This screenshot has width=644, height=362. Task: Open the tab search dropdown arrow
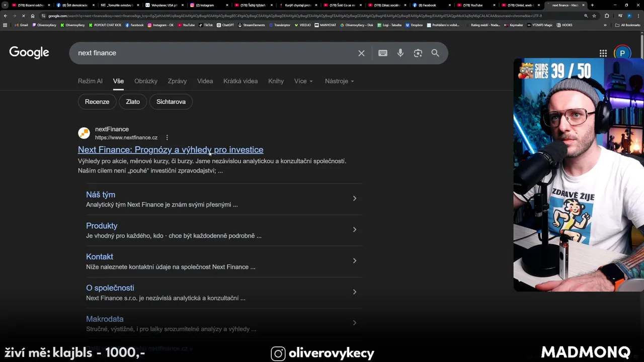5,5
